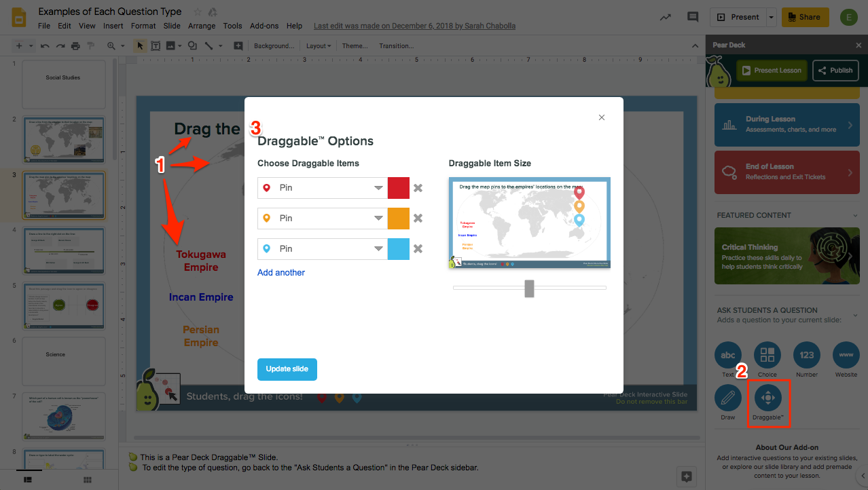Screen dimensions: 868x490
Task: Click the Draggable question type icon
Action: [x=767, y=397]
